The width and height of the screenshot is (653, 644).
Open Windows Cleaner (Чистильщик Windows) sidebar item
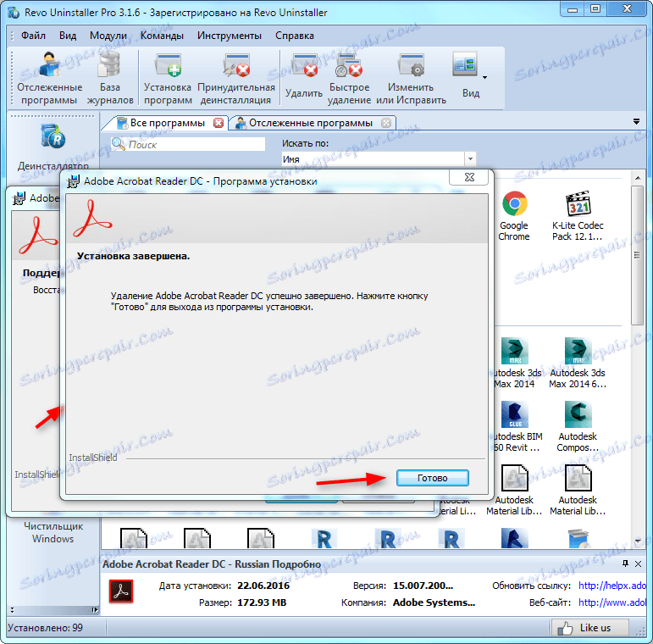(53, 532)
